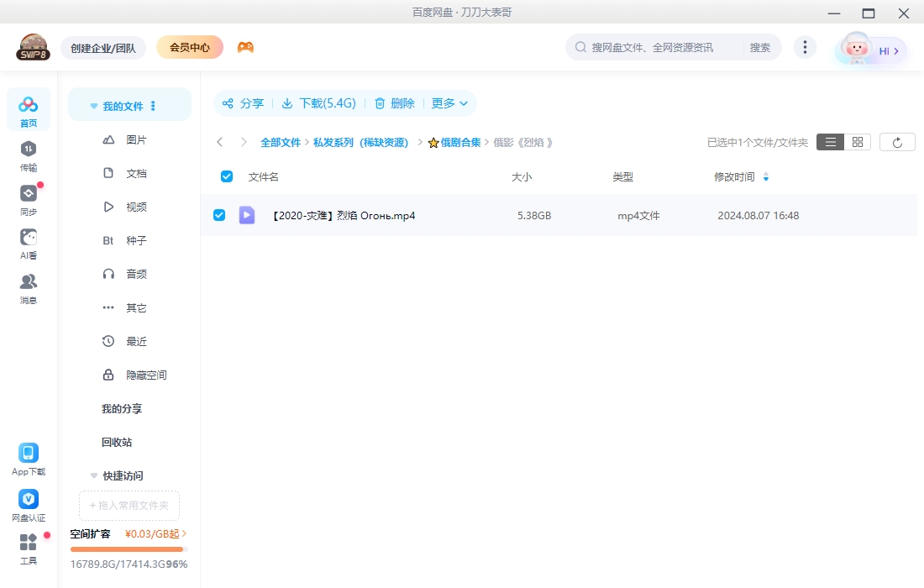Refresh the file list
This screenshot has height=588, width=924.
[897, 141]
